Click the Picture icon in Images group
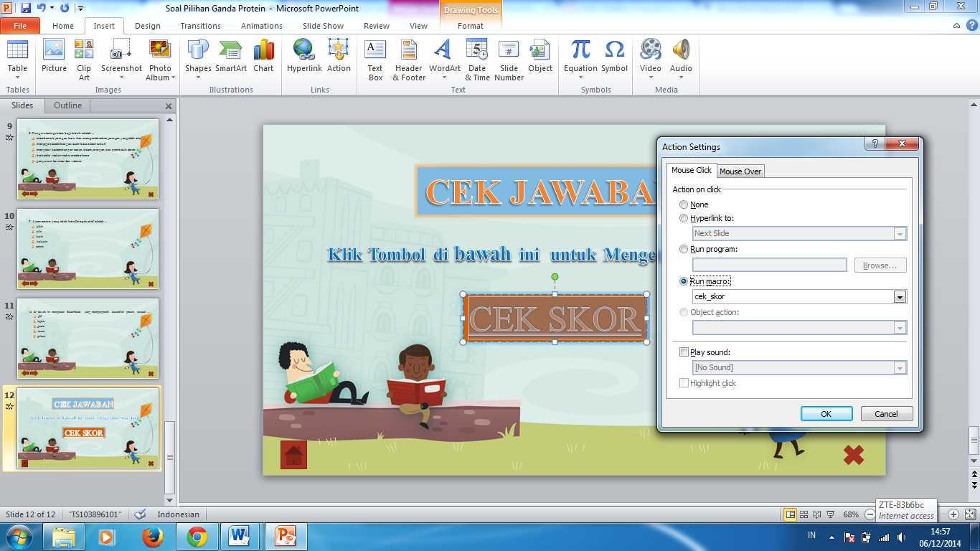 point(54,50)
